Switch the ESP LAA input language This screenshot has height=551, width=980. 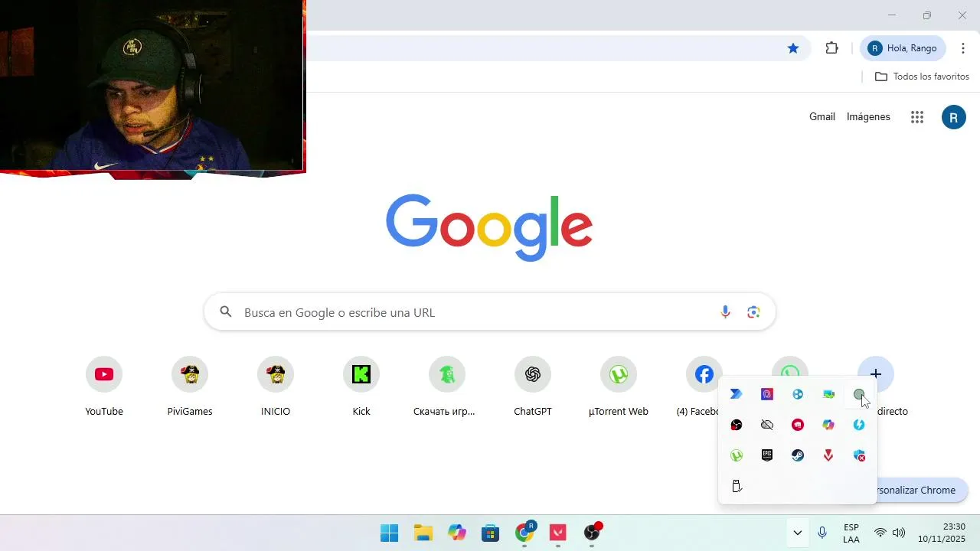coord(851,533)
